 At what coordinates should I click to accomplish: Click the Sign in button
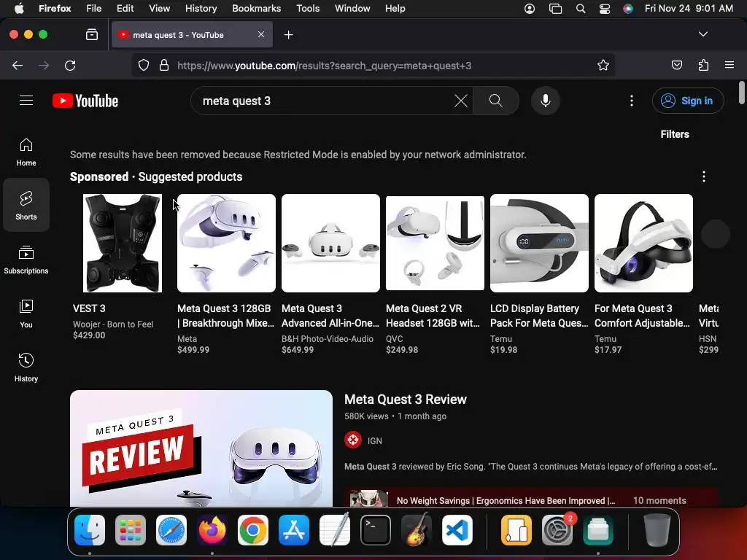pyautogui.click(x=688, y=101)
